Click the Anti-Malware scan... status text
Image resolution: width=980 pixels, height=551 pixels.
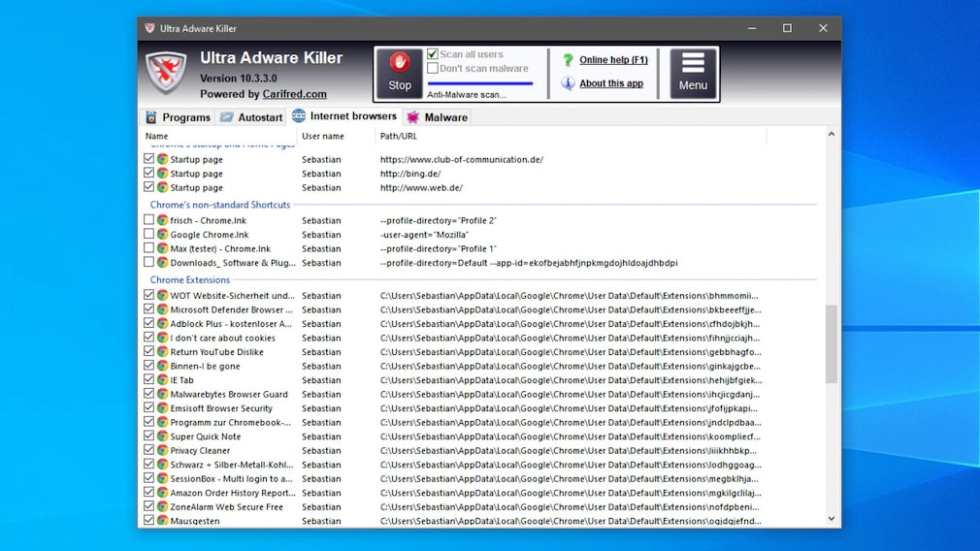click(467, 94)
